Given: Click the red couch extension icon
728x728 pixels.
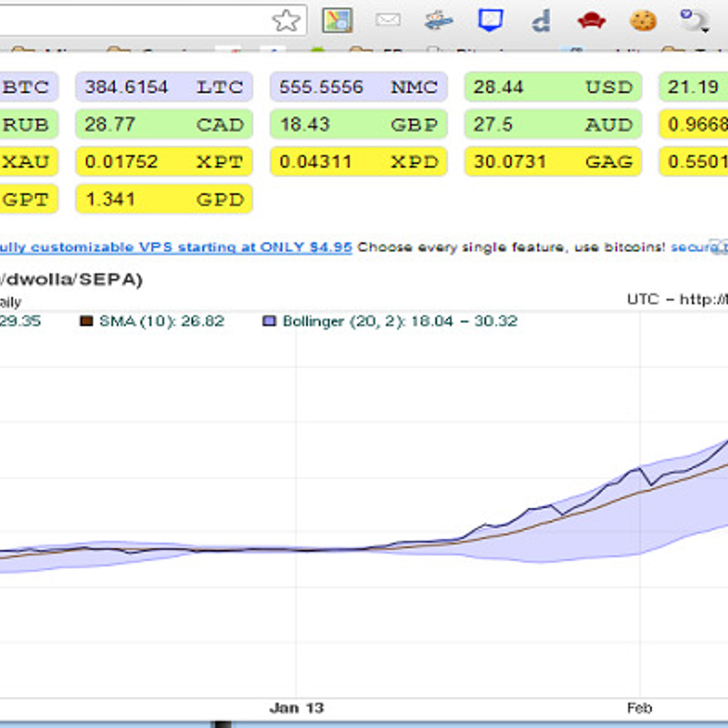Looking at the screenshot, I should point(591,21).
